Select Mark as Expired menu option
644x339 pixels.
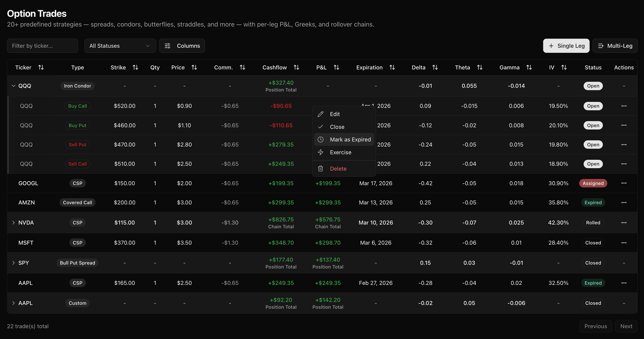[x=350, y=139]
